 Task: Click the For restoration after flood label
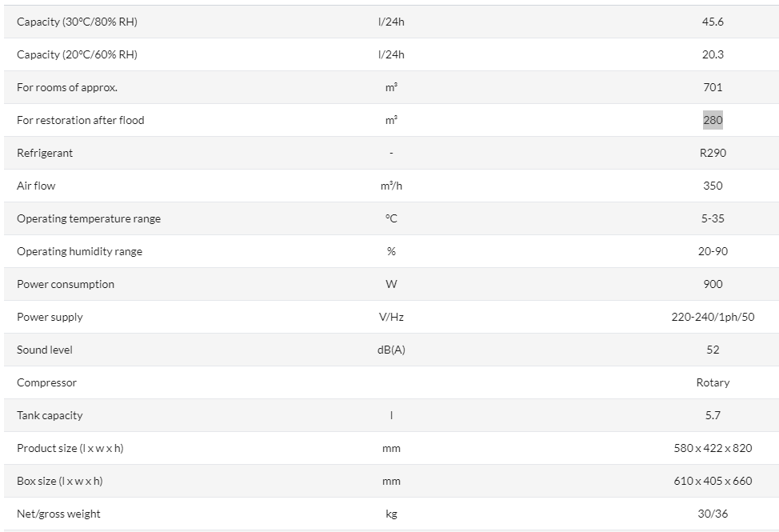point(81,120)
